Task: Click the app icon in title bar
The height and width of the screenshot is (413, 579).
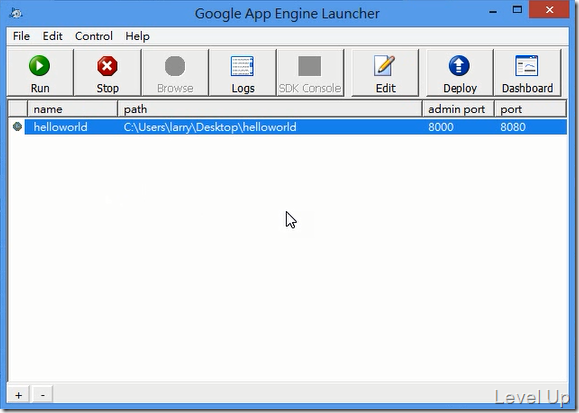Action: (16, 13)
